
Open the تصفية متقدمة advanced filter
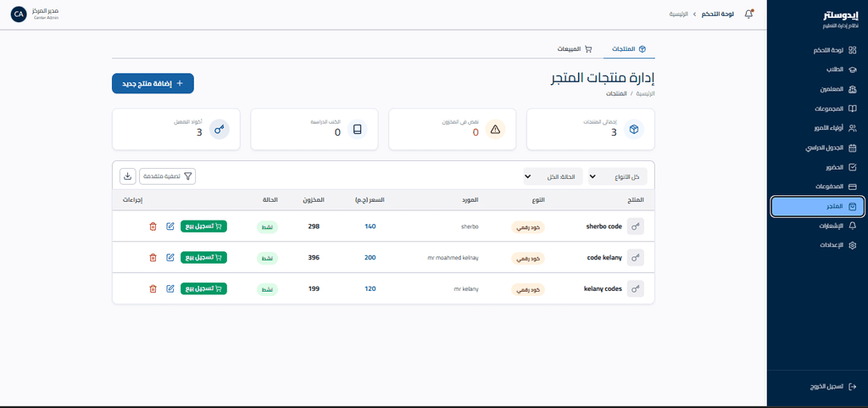167,176
